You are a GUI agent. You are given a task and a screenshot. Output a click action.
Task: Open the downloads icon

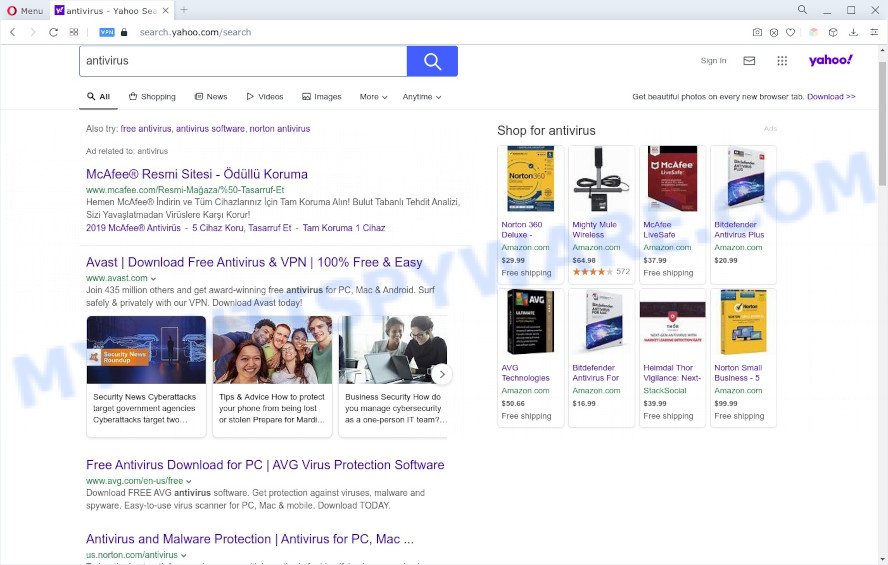coord(853,32)
